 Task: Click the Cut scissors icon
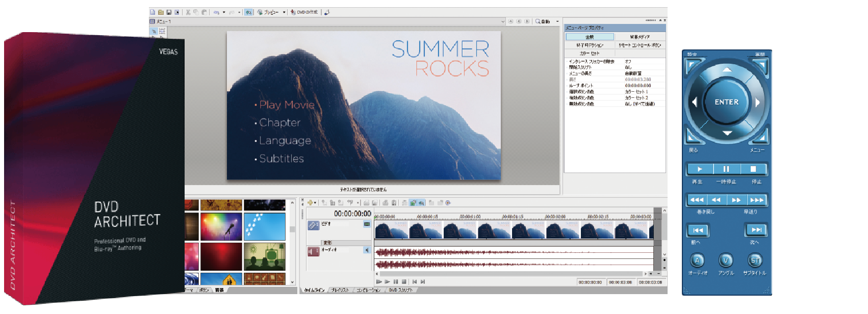[x=188, y=12]
